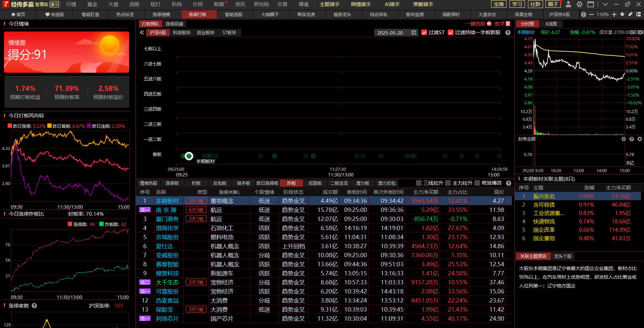
Task: Click the 龙一 badge on 南京港 row
Action: tap(145, 210)
